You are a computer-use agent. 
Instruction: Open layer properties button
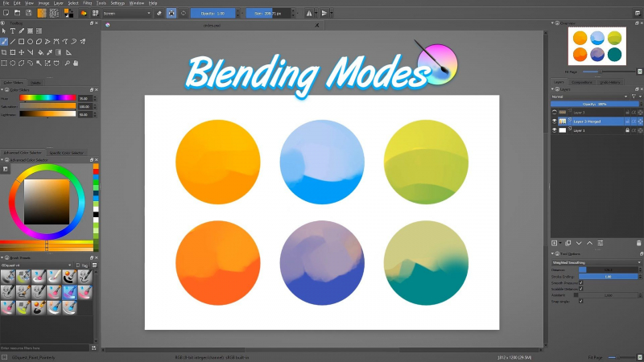coord(600,243)
